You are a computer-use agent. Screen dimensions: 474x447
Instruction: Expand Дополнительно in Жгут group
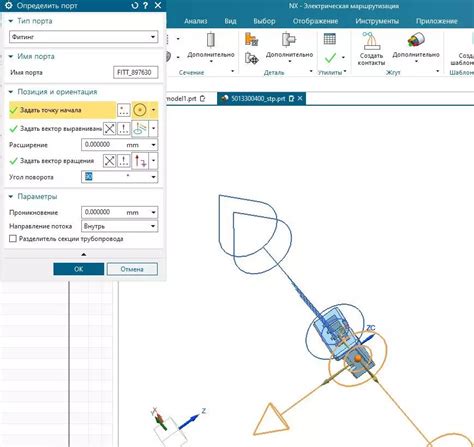(x=416, y=57)
